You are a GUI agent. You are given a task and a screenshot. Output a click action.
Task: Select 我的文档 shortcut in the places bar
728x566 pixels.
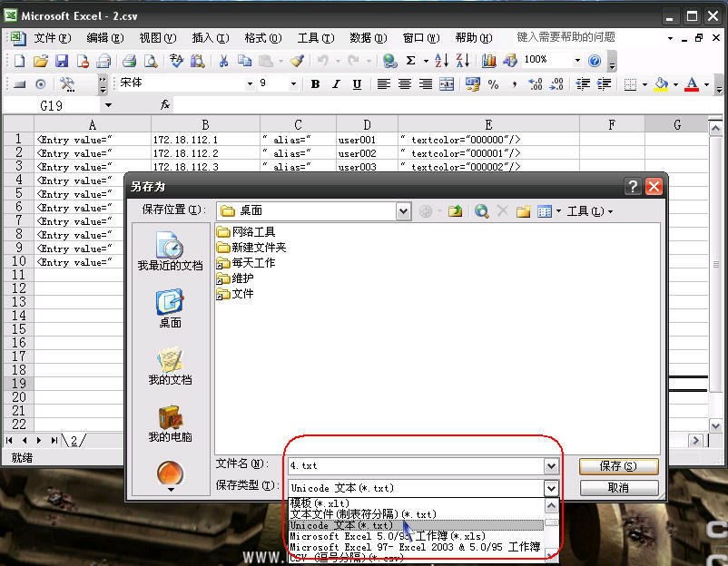(170, 366)
